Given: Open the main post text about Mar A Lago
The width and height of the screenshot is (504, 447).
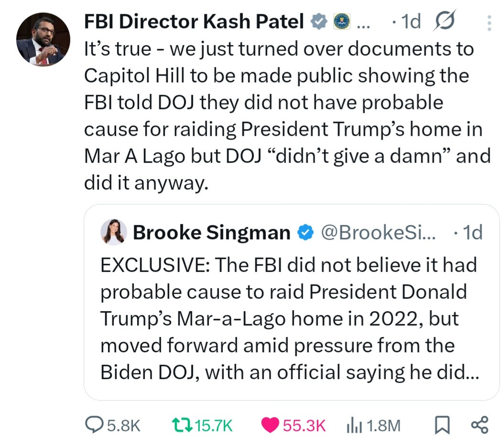Looking at the screenshot, I should 287,116.
